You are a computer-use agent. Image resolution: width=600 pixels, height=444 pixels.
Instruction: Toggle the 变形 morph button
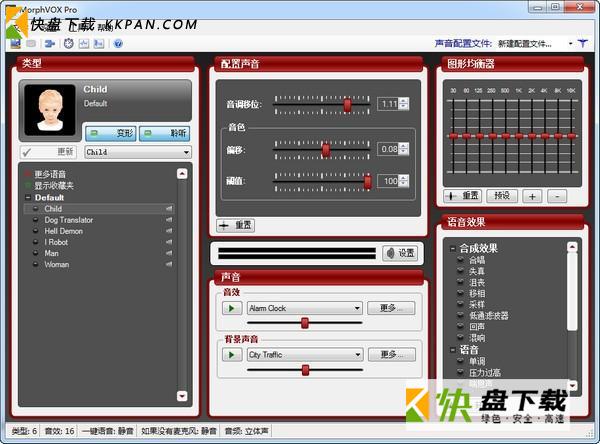point(111,133)
